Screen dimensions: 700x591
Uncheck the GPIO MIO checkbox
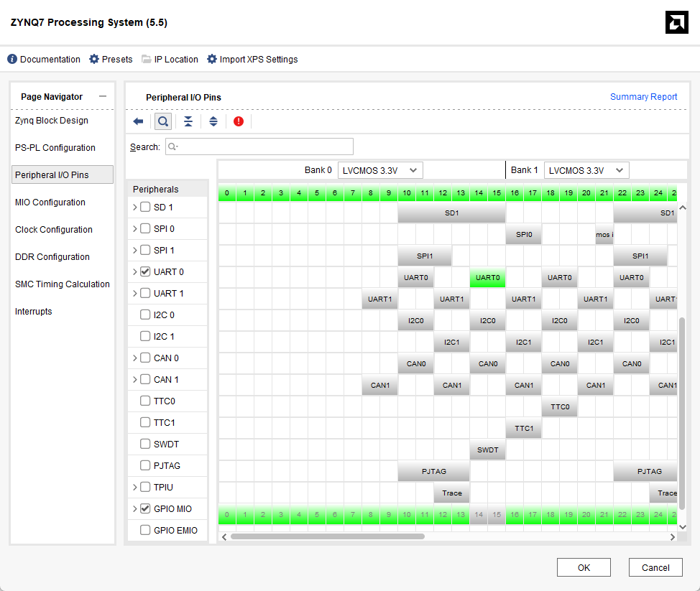[145, 508]
